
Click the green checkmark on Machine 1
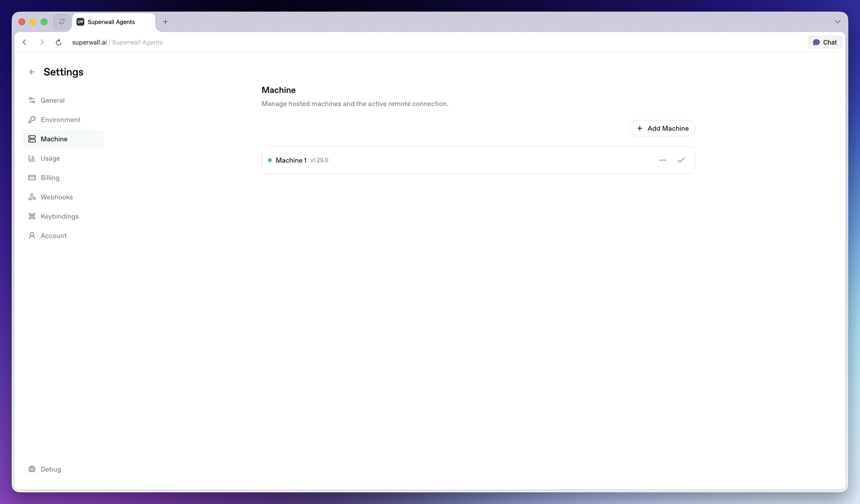click(681, 160)
